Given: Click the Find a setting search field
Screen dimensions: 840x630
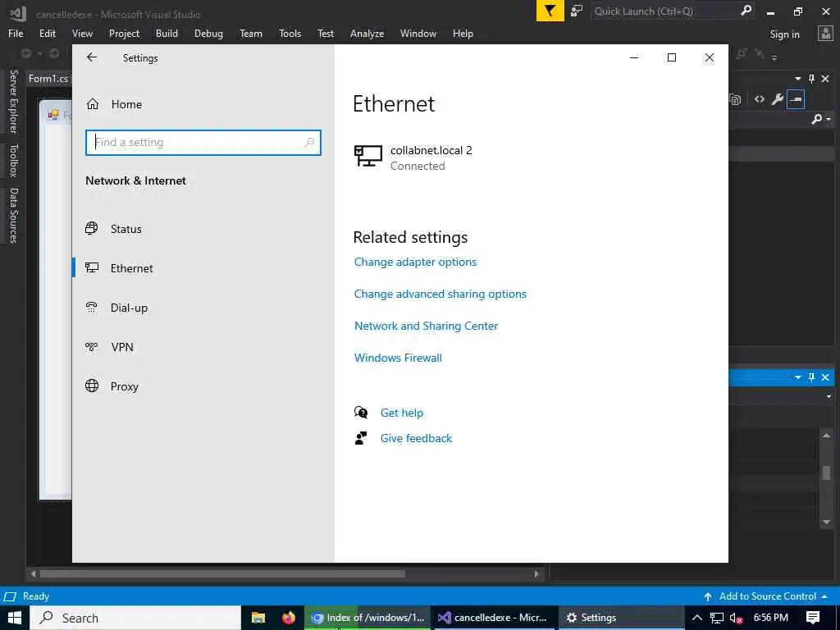Looking at the screenshot, I should coord(203,142).
